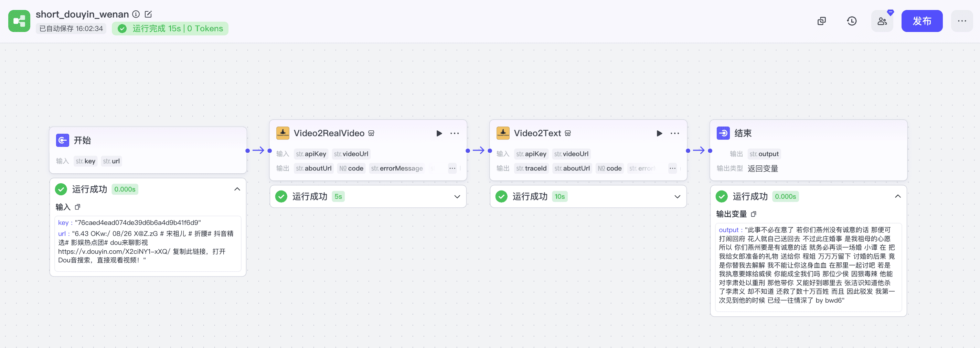Click the info icon beside workflow title
The image size is (980, 348).
coord(136,14)
